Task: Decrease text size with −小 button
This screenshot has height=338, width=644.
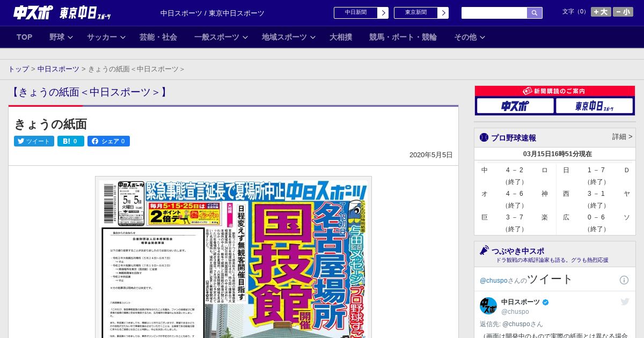Action: point(623,12)
